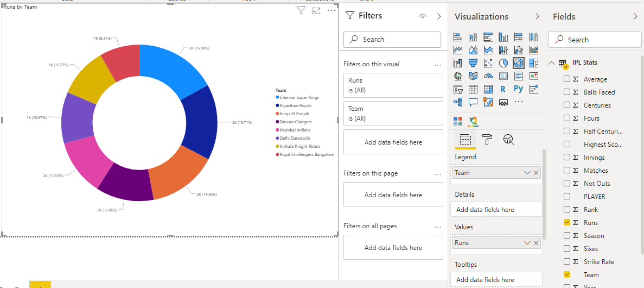Select the Slicer visual
This screenshot has height=288, width=644.
(458, 89)
